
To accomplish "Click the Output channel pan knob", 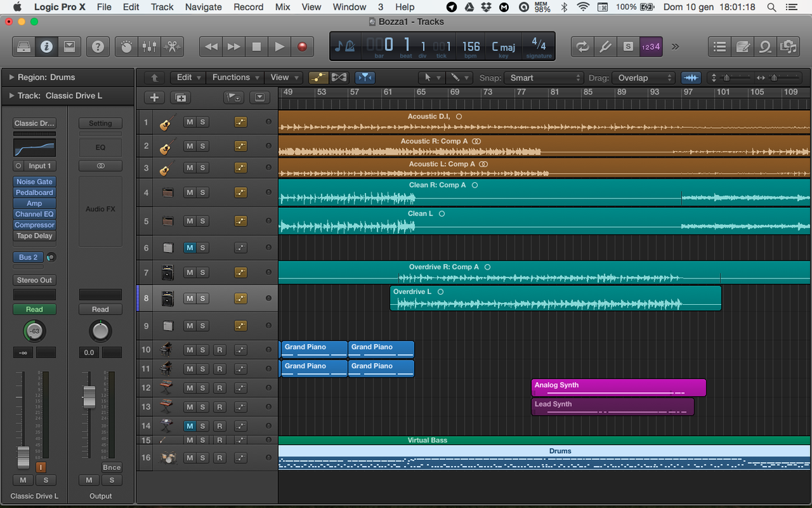I will (x=100, y=331).
